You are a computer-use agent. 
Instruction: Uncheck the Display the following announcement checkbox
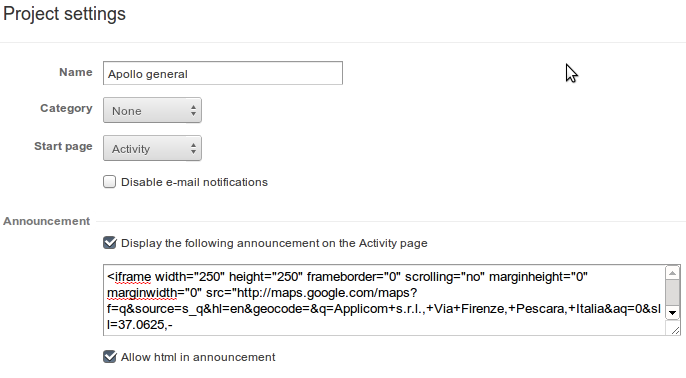[110, 242]
